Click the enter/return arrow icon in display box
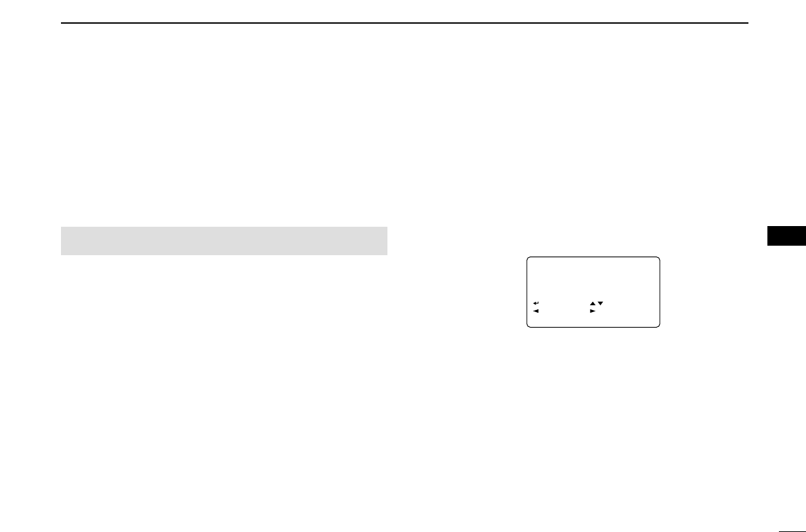The height and width of the screenshot is (532, 806). click(x=536, y=303)
